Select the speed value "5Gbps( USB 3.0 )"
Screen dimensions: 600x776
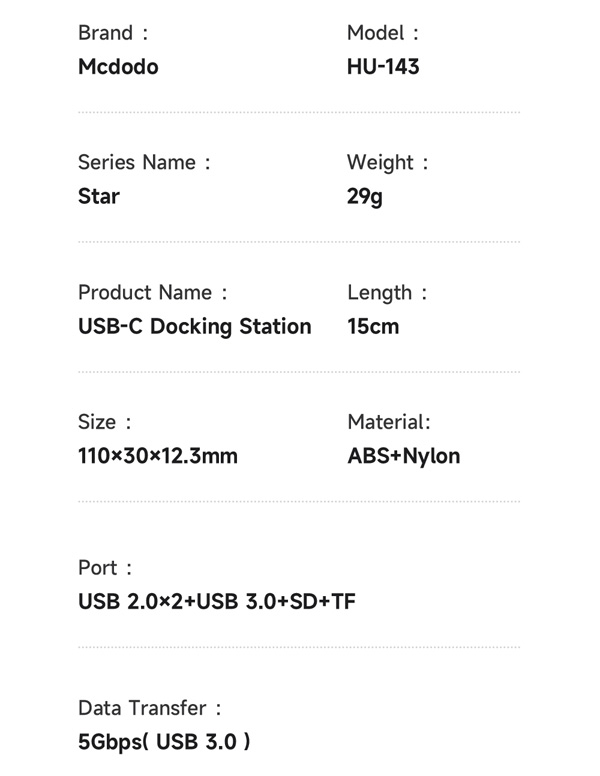[x=164, y=741]
